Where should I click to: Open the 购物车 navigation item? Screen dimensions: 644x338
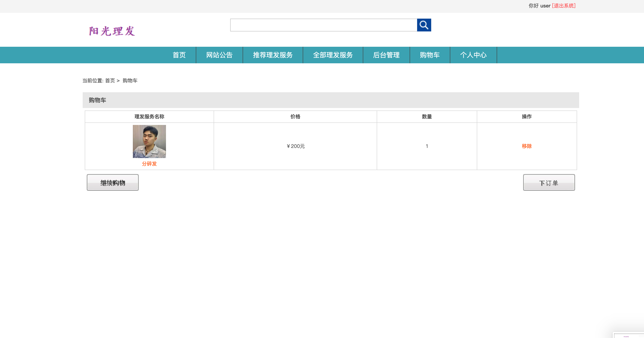(430, 55)
